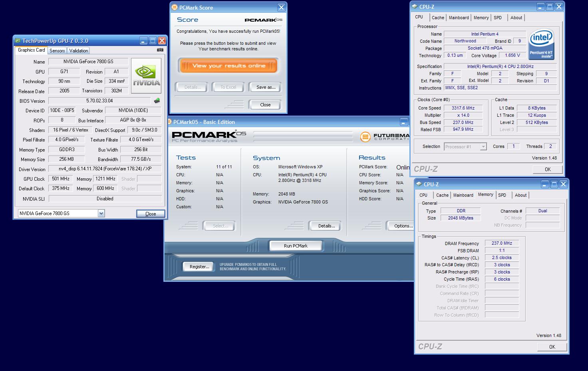Click the NVIDIA SLI Disabled field
Image resolution: width=588 pixels, height=371 pixels.
click(x=105, y=199)
